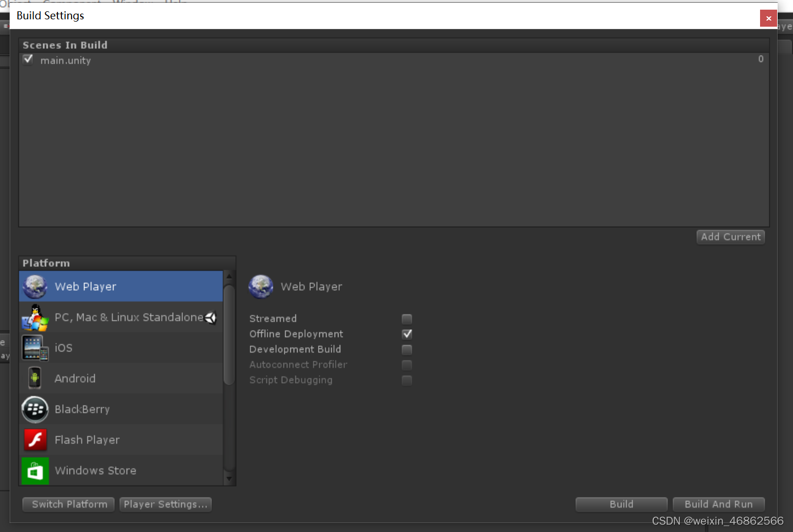793x532 pixels.
Task: Click Build And Run button
Action: pos(719,504)
